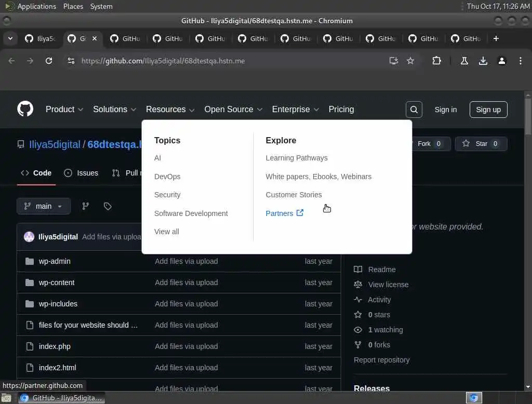This screenshot has height=404, width=532.
Task: Open the Extensions puzzle icon
Action: pyautogui.click(x=436, y=61)
